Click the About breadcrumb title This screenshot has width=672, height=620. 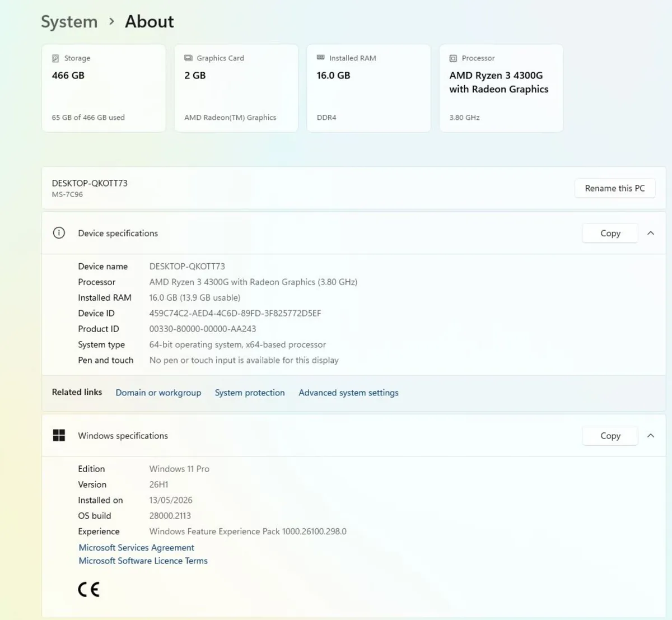coord(150,21)
